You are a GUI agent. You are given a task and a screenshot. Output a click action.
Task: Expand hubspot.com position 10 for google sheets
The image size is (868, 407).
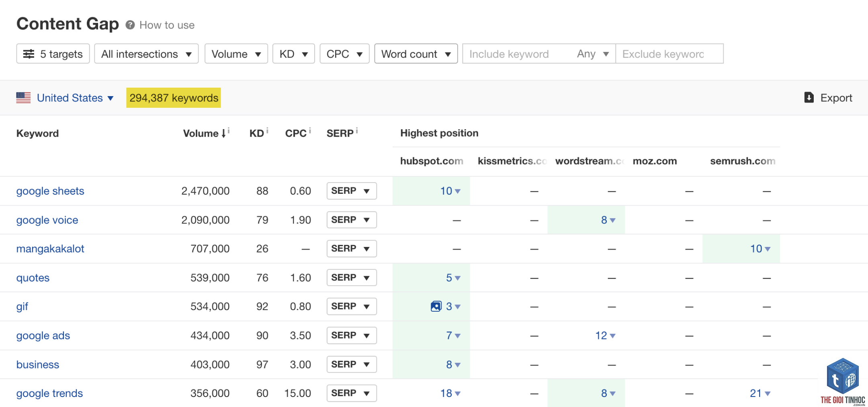450,191
